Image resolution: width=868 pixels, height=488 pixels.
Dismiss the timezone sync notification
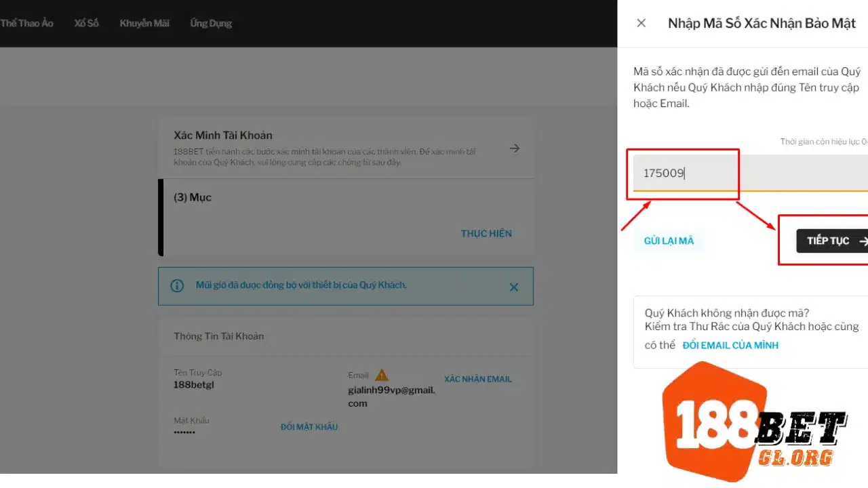pos(514,287)
